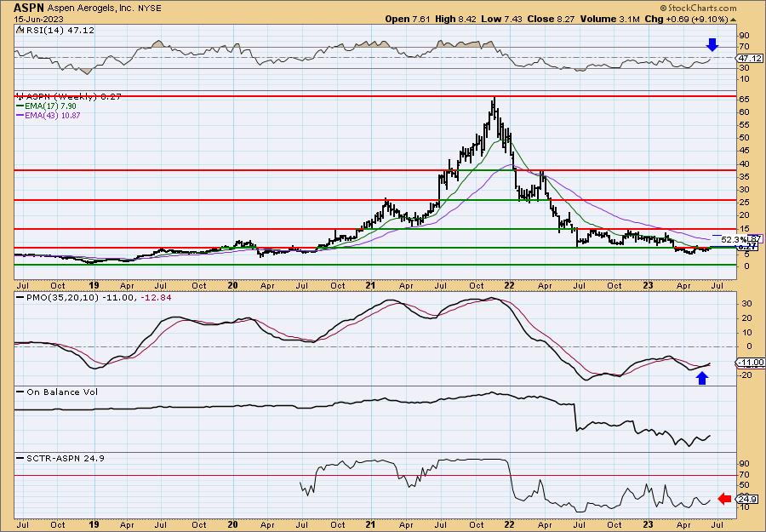766x532 pixels.
Task: Click the purple EMA(43) legend line swatch
Action: coord(20,115)
